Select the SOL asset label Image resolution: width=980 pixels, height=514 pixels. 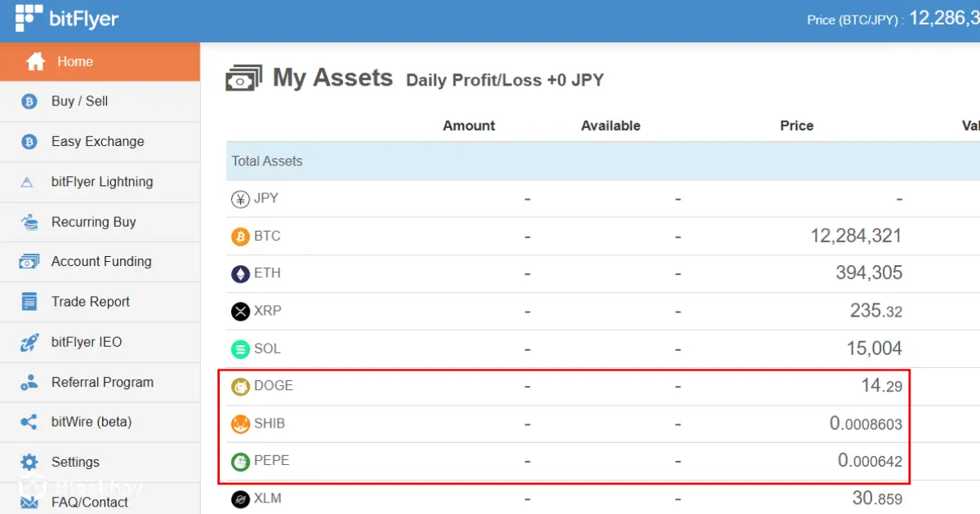(267, 348)
